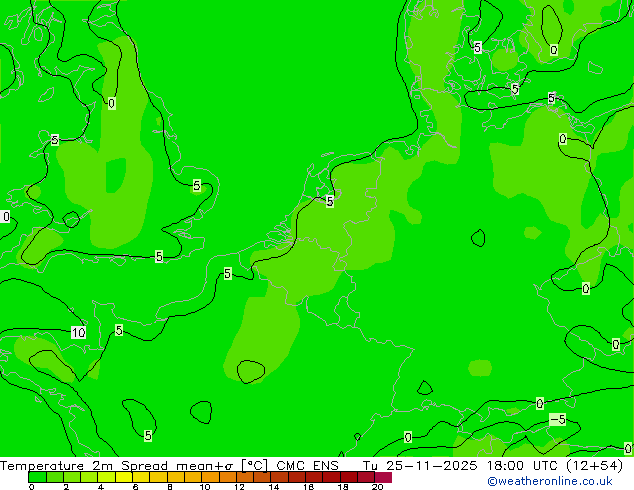The width and height of the screenshot is (634, 490).
Task: Open the weatheronline.co.uk credit link
Action: coord(550,481)
